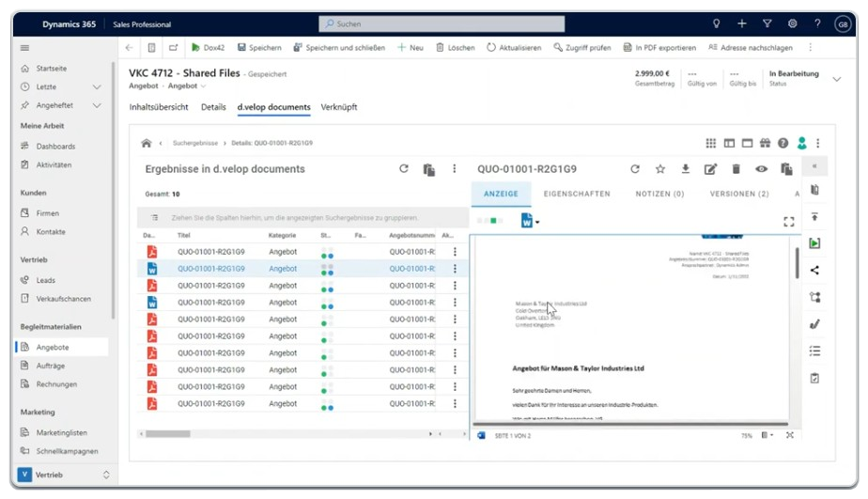Switch to the Verknüpft tab
Viewport: 868px width, 499px height.
click(339, 107)
